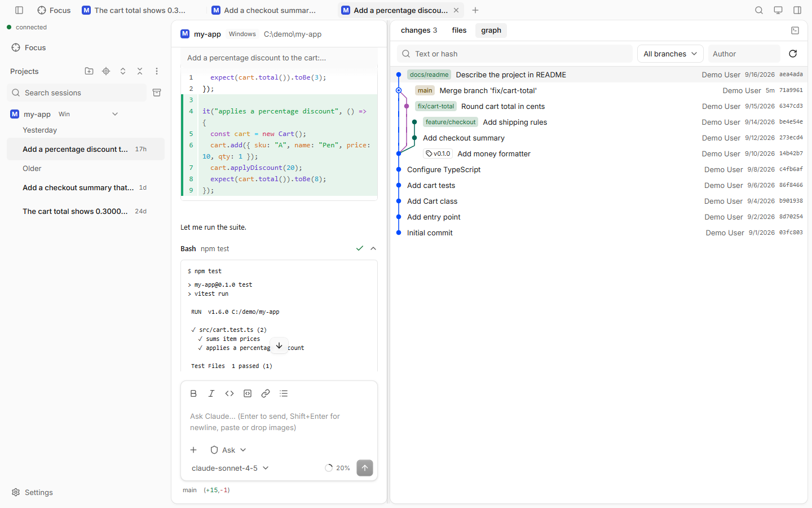This screenshot has height=508, width=812.
Task: Toggle italic formatting
Action: [x=211, y=393]
